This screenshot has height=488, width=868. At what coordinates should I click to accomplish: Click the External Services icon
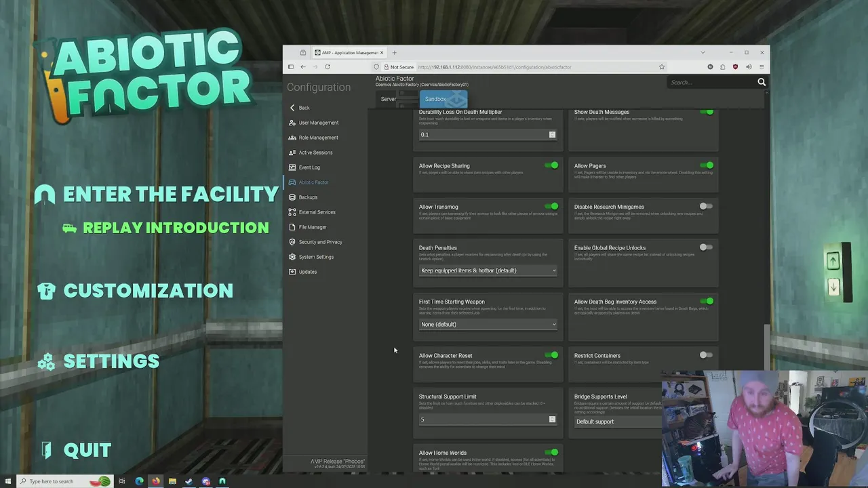pos(292,212)
